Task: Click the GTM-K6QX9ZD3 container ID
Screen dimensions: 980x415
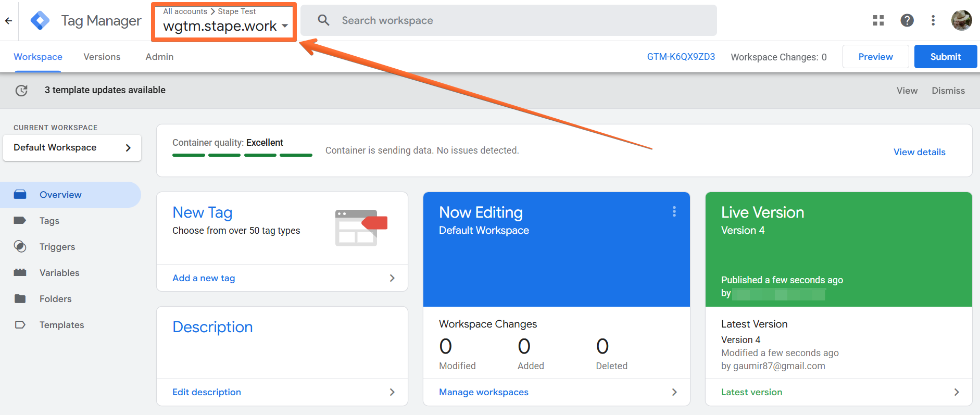Action: pyautogui.click(x=681, y=57)
